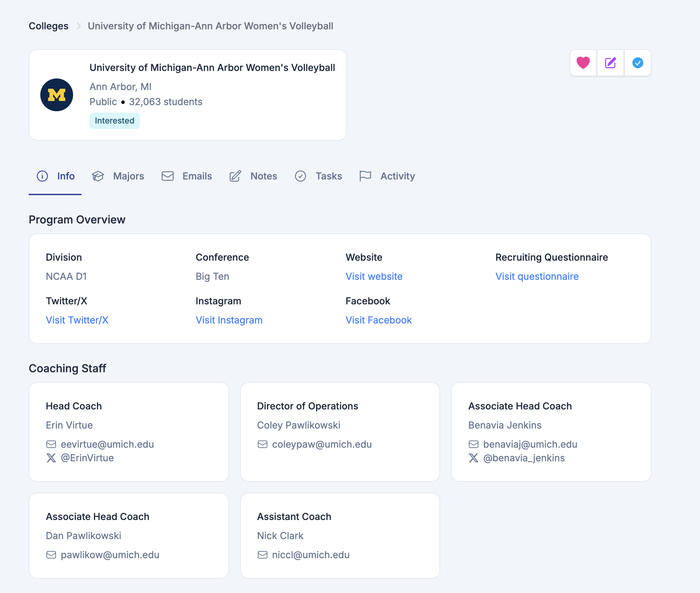Click the envelope icon beside eevirtue@umich.edu
Image resolution: width=700 pixels, height=593 pixels.
51,444
